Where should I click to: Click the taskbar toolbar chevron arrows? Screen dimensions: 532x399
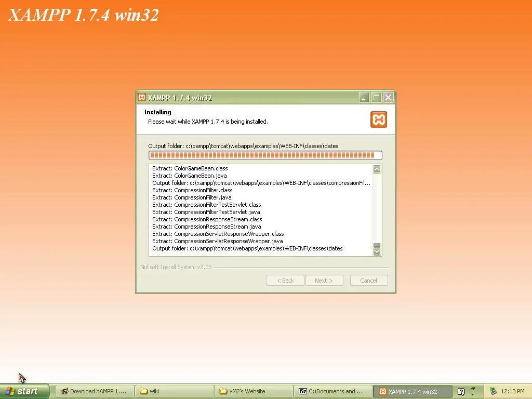473,391
